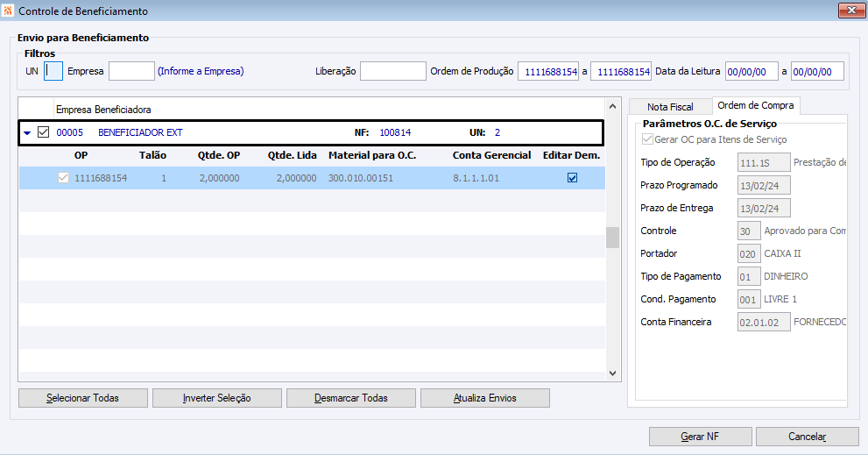Click the Prazo de Entrega date field

click(764, 208)
